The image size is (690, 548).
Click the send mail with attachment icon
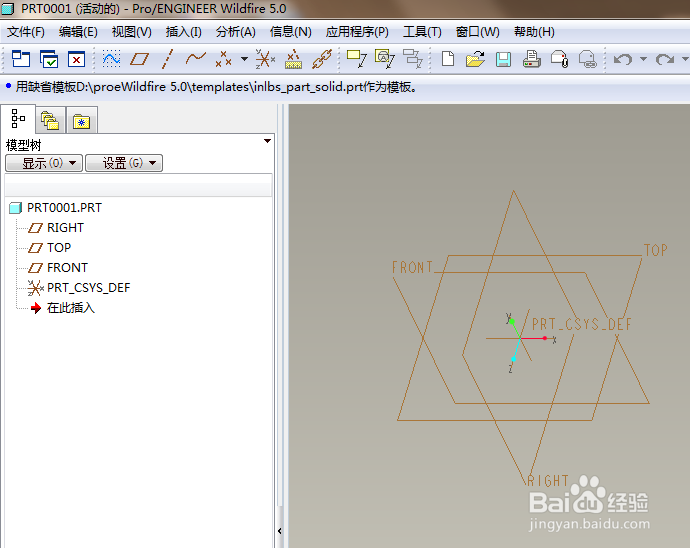tap(560, 59)
